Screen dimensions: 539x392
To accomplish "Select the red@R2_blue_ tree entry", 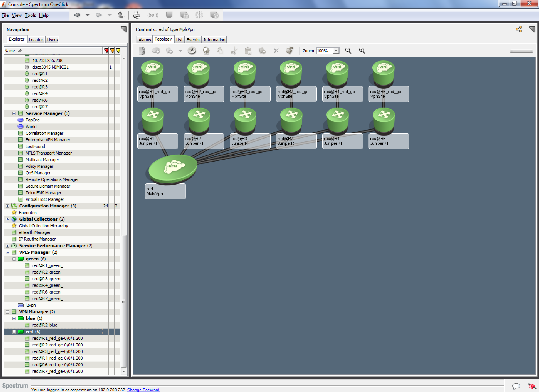I will [46, 325].
